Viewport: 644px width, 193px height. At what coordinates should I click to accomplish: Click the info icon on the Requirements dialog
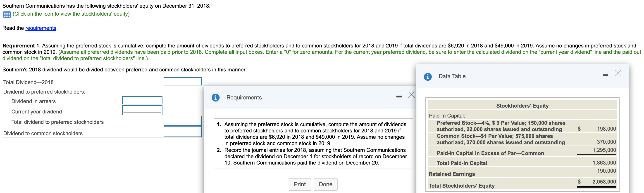[215, 97]
